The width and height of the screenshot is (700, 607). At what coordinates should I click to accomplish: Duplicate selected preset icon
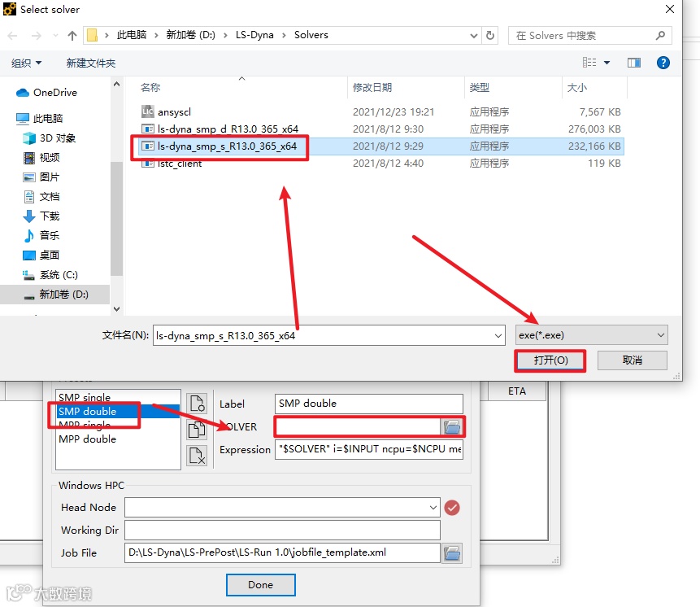(x=197, y=430)
